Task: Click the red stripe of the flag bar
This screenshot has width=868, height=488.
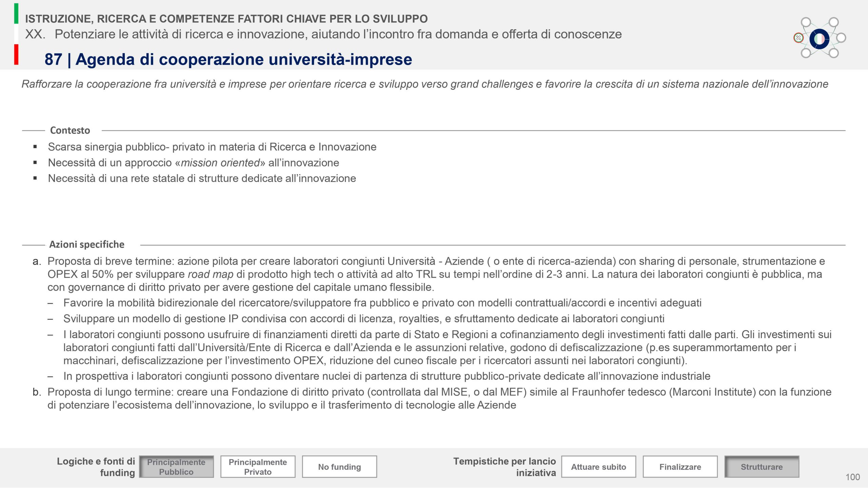Action: [16, 54]
